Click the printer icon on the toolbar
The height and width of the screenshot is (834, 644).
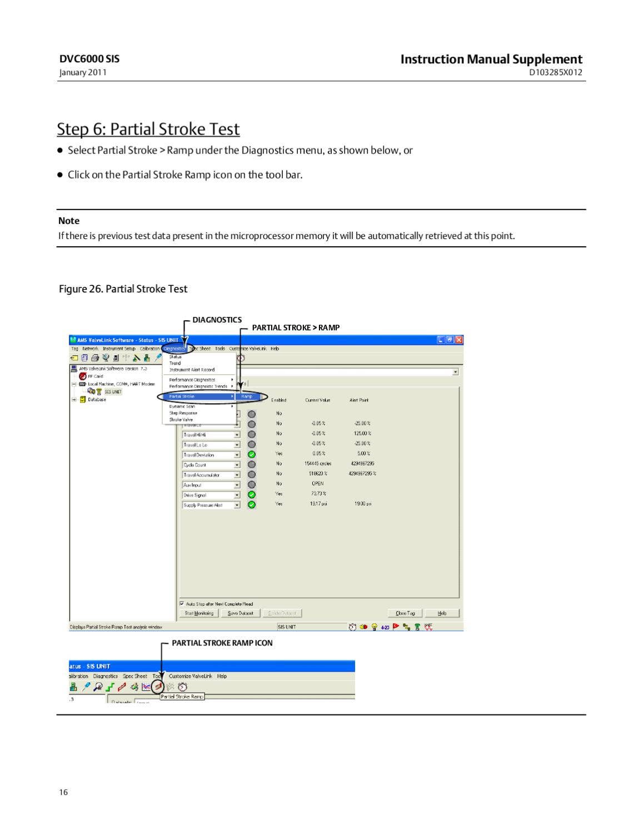tap(94, 358)
